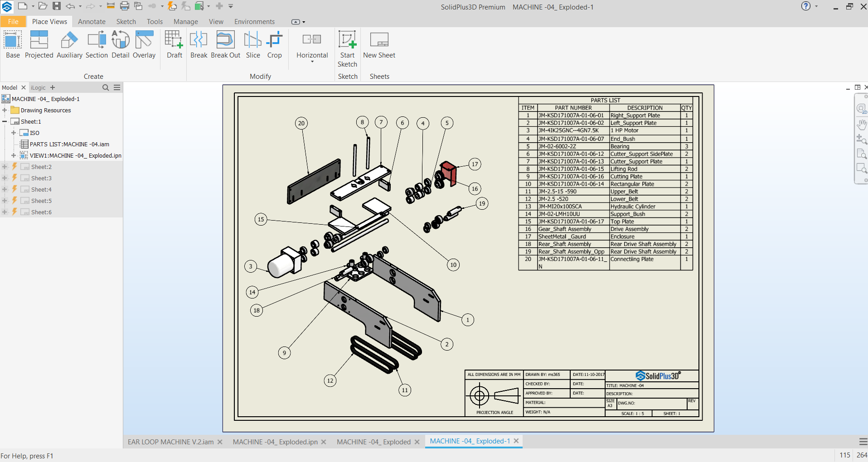The height and width of the screenshot is (462, 868).
Task: Switch to EAR LOOP MACHINE V.2.iam document tab
Action: click(x=171, y=442)
